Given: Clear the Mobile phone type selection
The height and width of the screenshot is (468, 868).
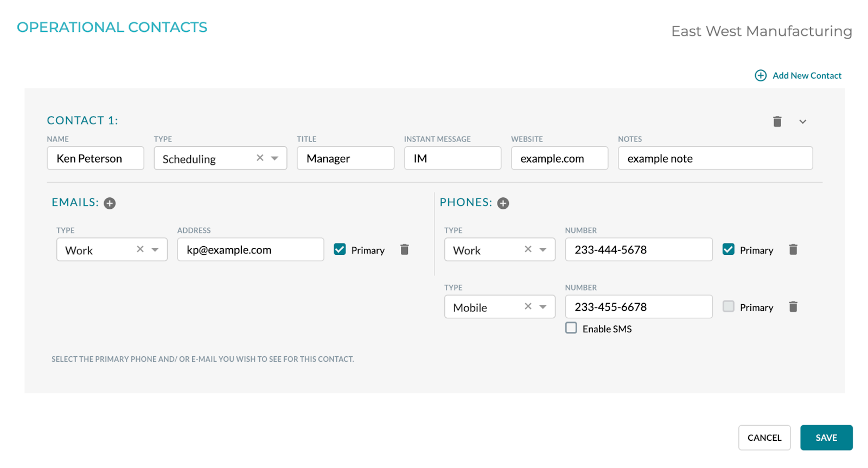Looking at the screenshot, I should point(528,306).
